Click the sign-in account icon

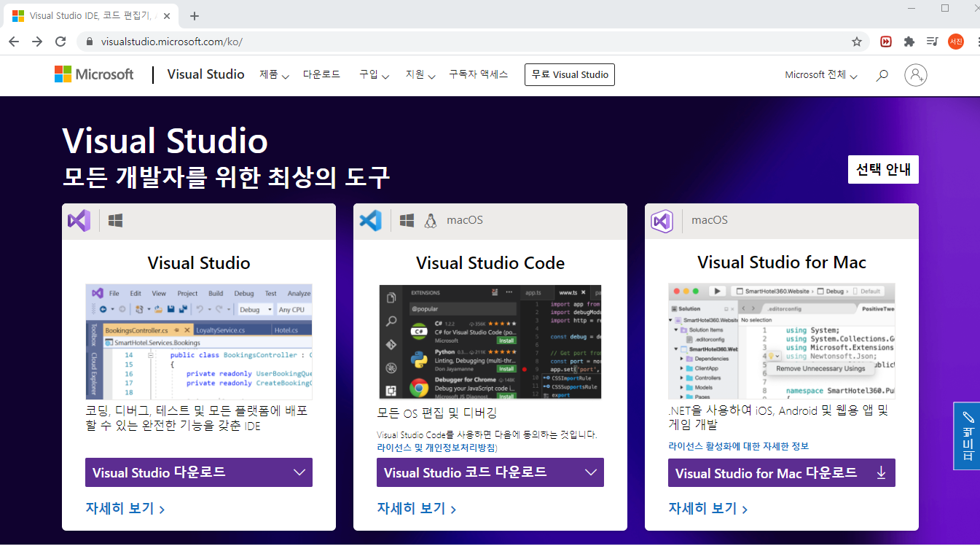click(x=916, y=74)
